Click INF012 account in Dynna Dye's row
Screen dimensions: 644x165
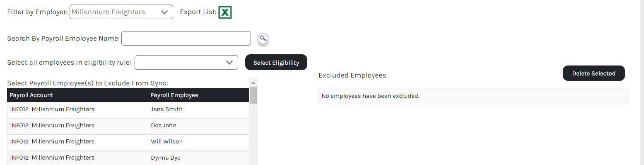click(x=19, y=158)
